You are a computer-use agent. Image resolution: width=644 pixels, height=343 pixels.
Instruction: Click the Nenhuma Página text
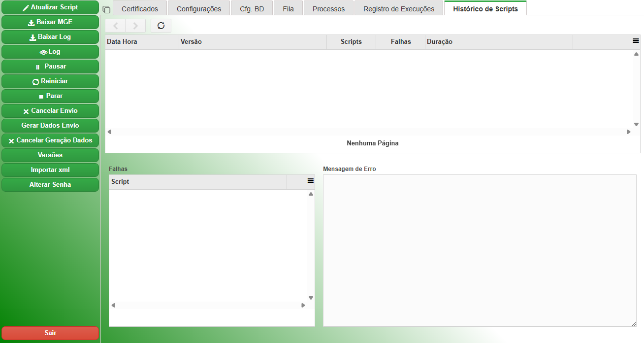tap(373, 143)
